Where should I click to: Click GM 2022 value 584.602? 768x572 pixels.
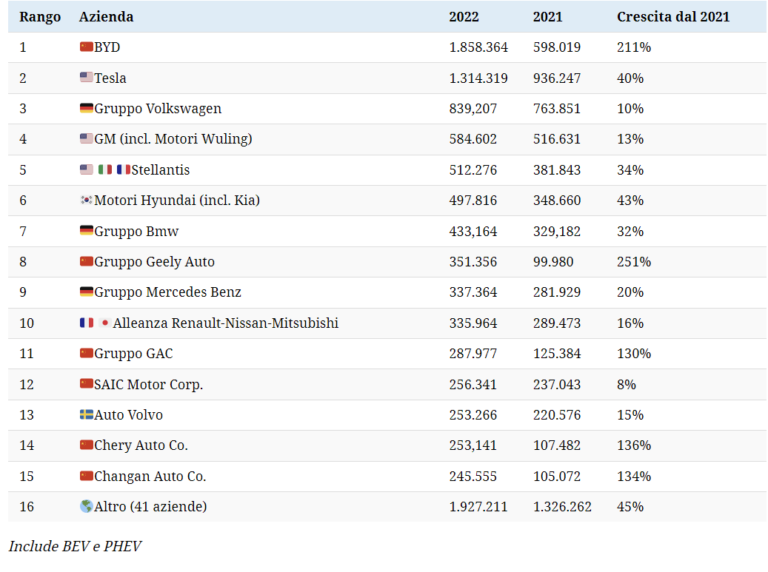[x=473, y=140]
